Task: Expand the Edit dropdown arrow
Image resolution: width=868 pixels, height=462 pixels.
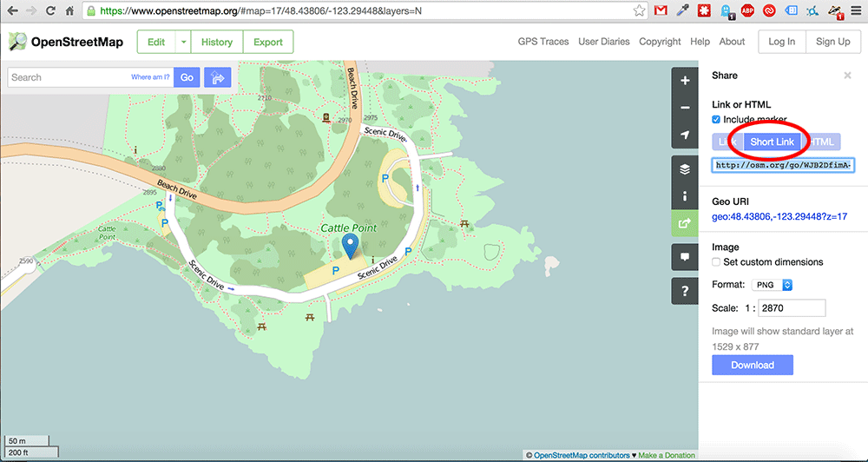Action: 182,42
